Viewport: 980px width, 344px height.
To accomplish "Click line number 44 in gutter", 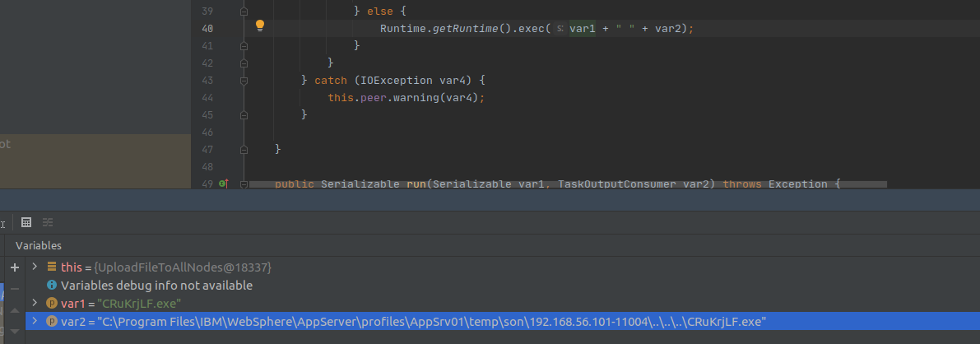I will click(207, 98).
